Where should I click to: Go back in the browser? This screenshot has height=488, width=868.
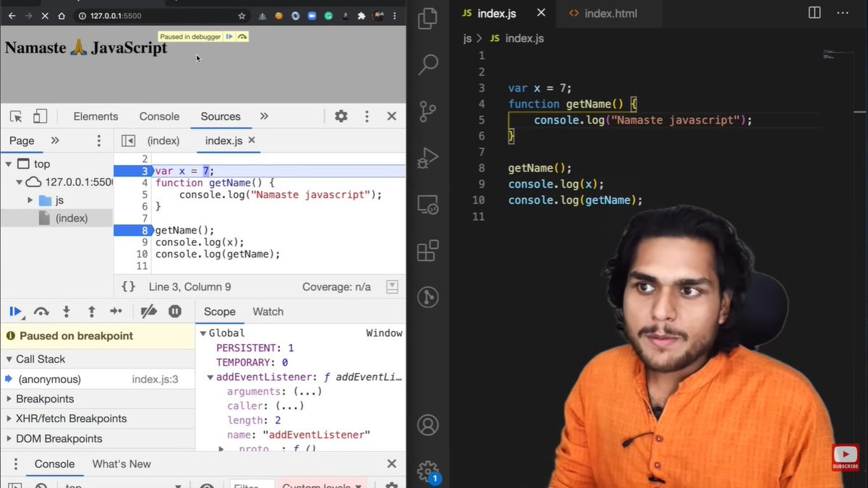click(x=12, y=15)
